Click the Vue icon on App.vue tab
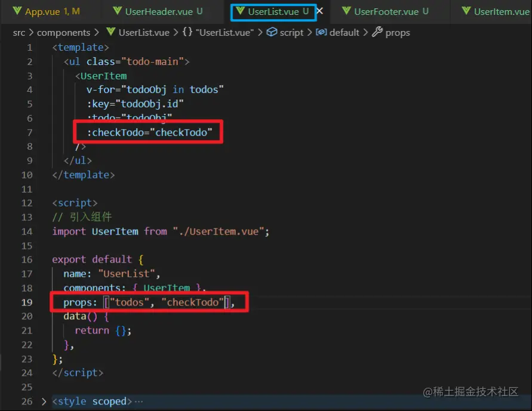The height and width of the screenshot is (411, 532). pyautogui.click(x=17, y=11)
